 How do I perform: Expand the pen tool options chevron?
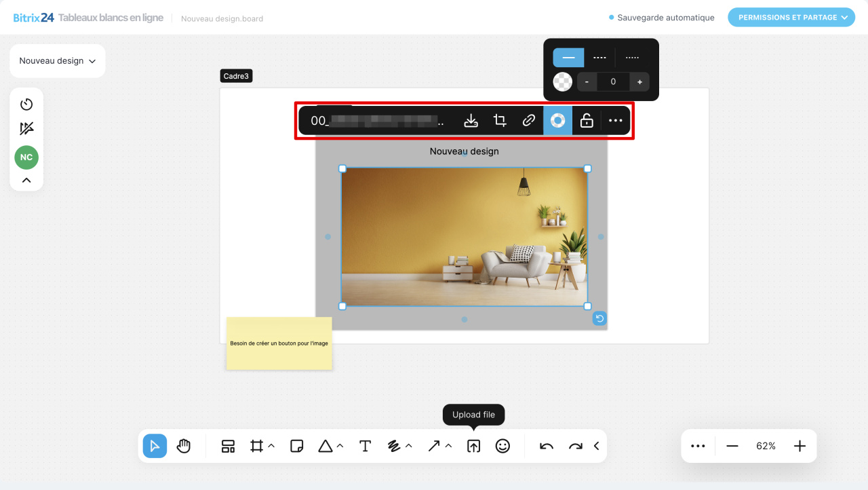point(408,446)
